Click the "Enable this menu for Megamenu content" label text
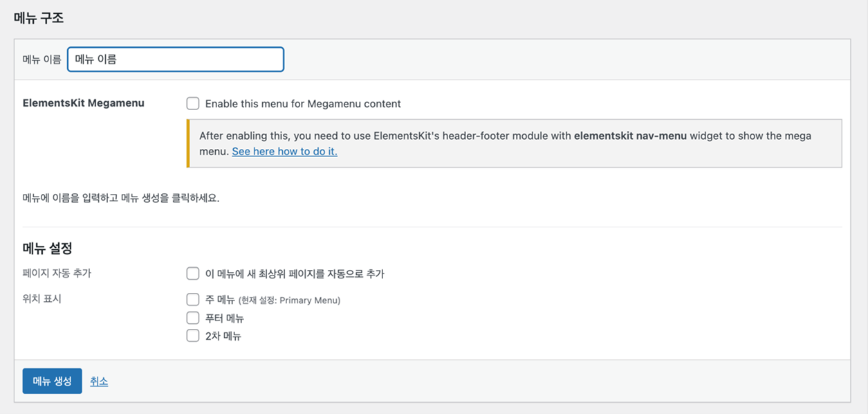This screenshot has height=414, width=868. [x=303, y=104]
